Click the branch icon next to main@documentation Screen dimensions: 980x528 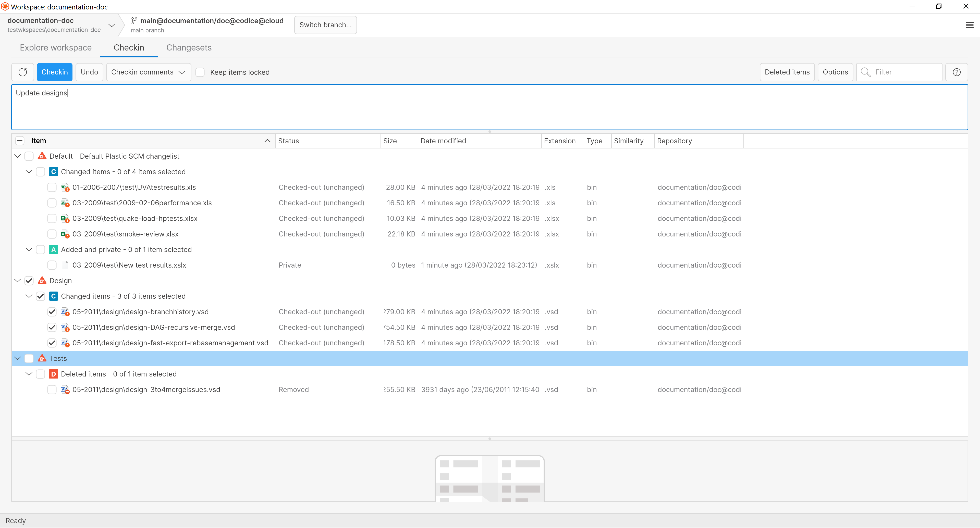point(133,21)
